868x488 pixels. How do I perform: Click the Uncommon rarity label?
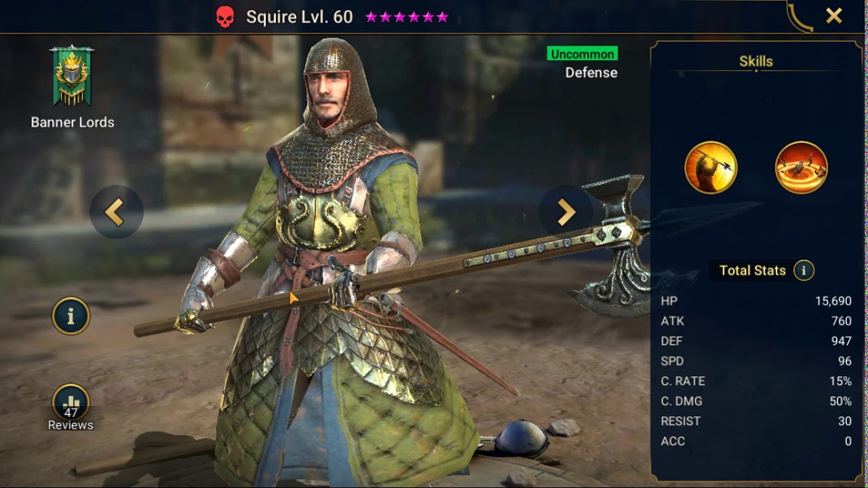pyautogui.click(x=583, y=54)
